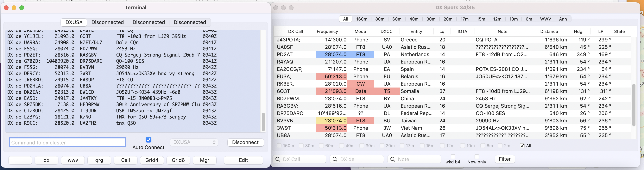Select the DR75DARC call in spots table
The image size is (644, 170).
point(290,113)
